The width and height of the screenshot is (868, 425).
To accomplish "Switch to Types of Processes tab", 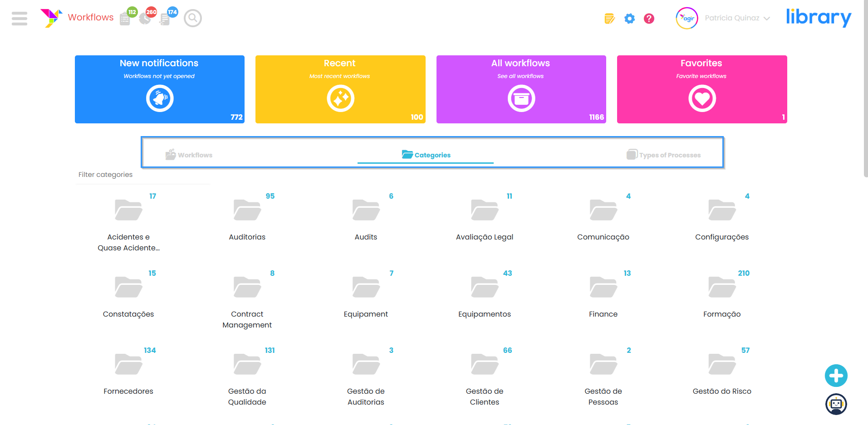I will point(663,155).
